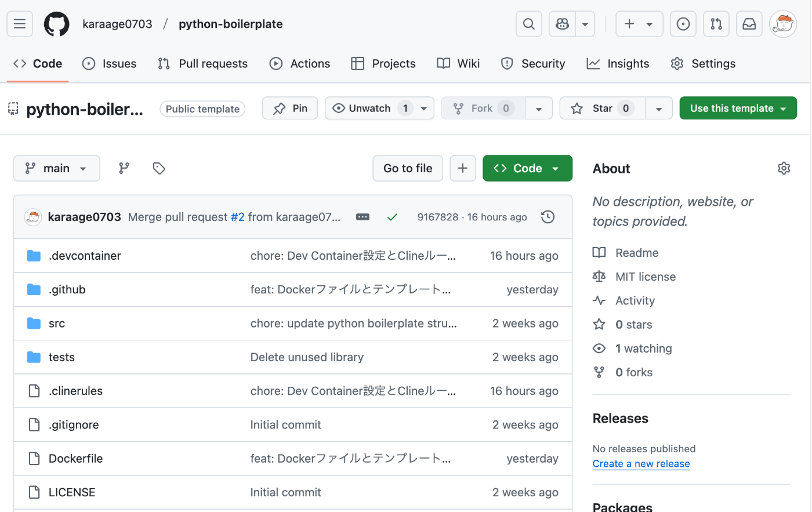The image size is (812, 512).
Task: Open the .gitignore file
Action: click(74, 425)
